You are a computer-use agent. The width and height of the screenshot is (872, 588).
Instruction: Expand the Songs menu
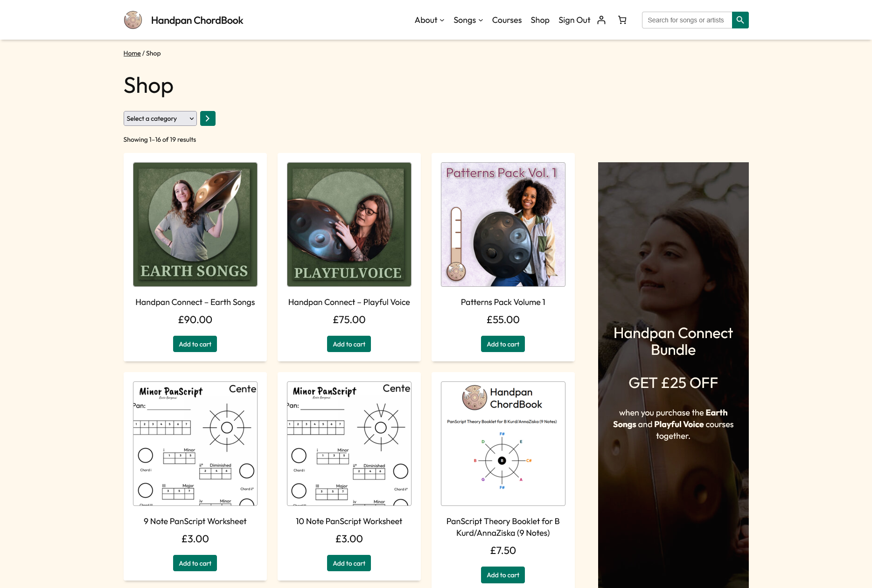point(468,20)
